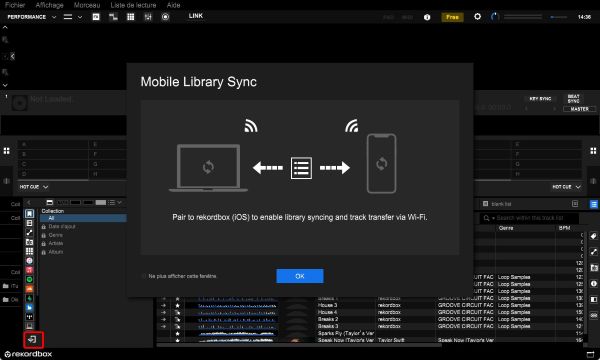Open the info icon in the top bar
Screen dimensions: 600x360
point(427,17)
